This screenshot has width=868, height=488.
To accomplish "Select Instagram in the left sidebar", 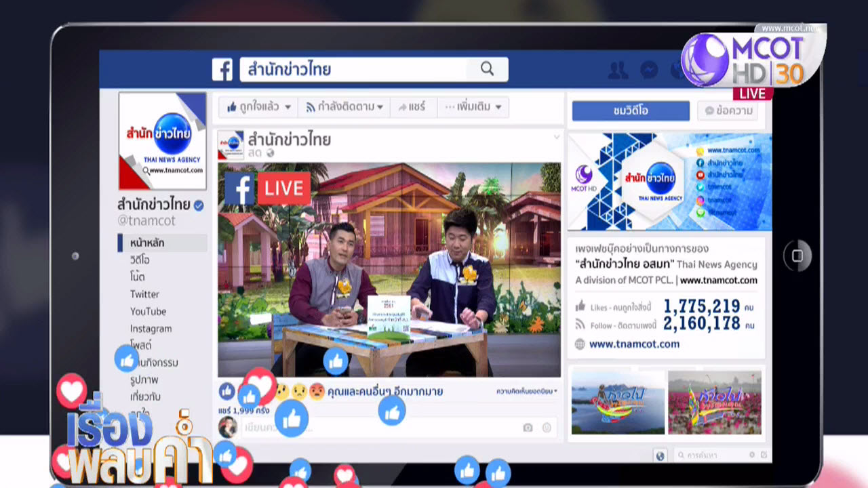I will click(x=151, y=329).
